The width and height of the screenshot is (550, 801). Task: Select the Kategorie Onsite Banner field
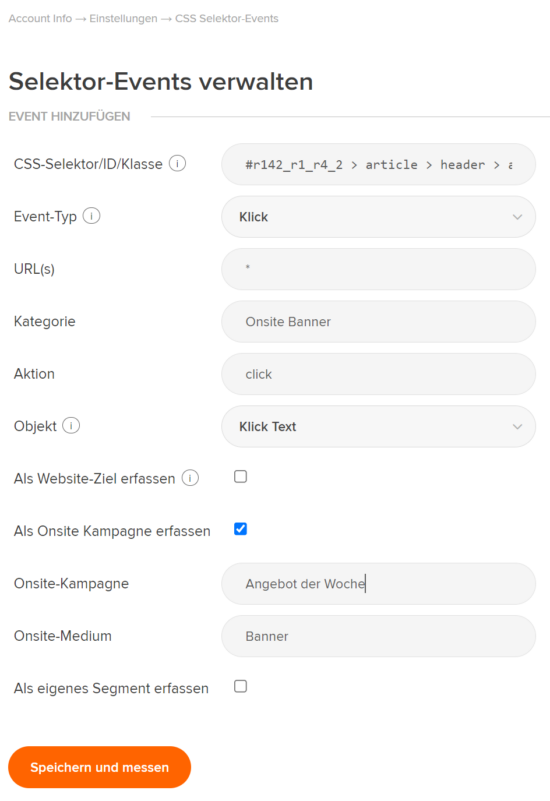pyautogui.click(x=378, y=322)
